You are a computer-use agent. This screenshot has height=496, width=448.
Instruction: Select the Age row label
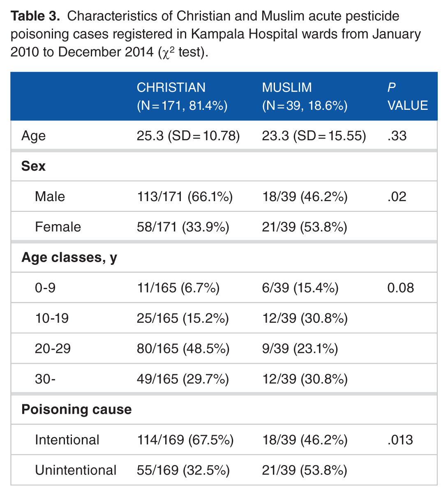coord(33,136)
